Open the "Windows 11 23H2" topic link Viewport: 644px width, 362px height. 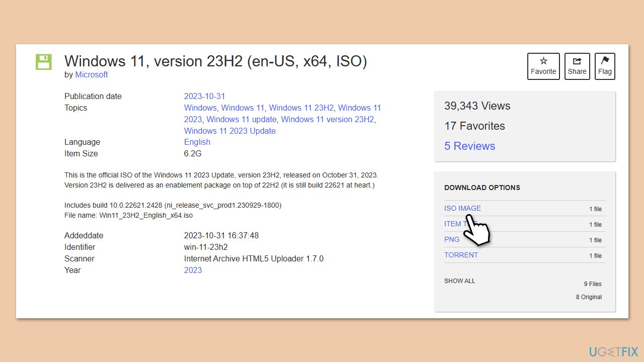click(x=301, y=108)
